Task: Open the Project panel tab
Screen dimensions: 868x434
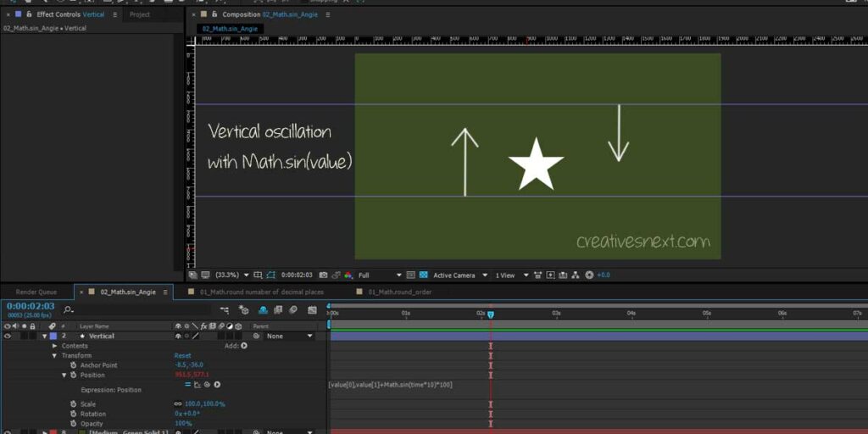Action: click(x=140, y=14)
